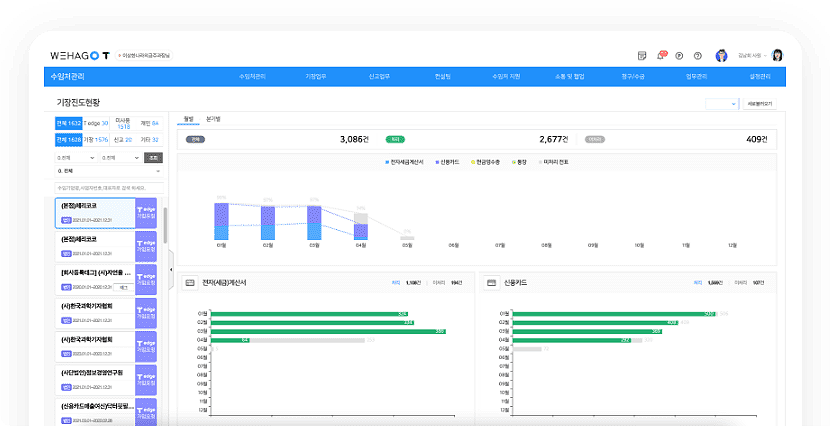Click the 새로불러오기 button

(760, 104)
